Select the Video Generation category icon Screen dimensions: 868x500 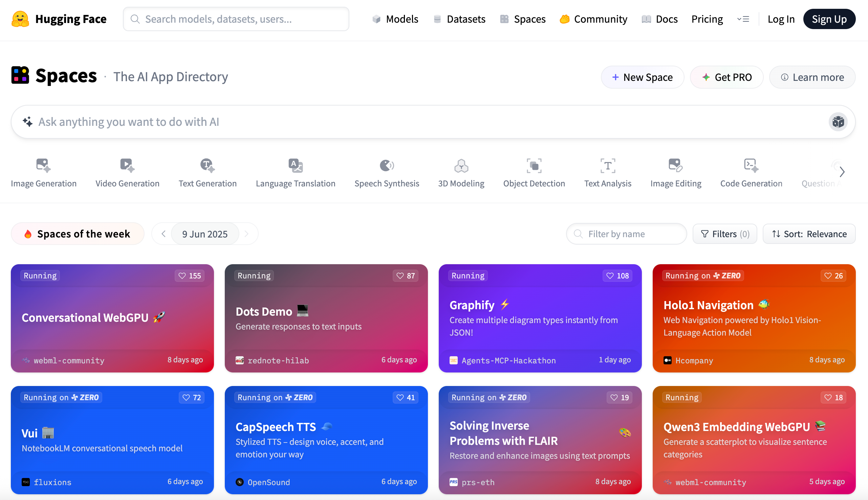[127, 165]
